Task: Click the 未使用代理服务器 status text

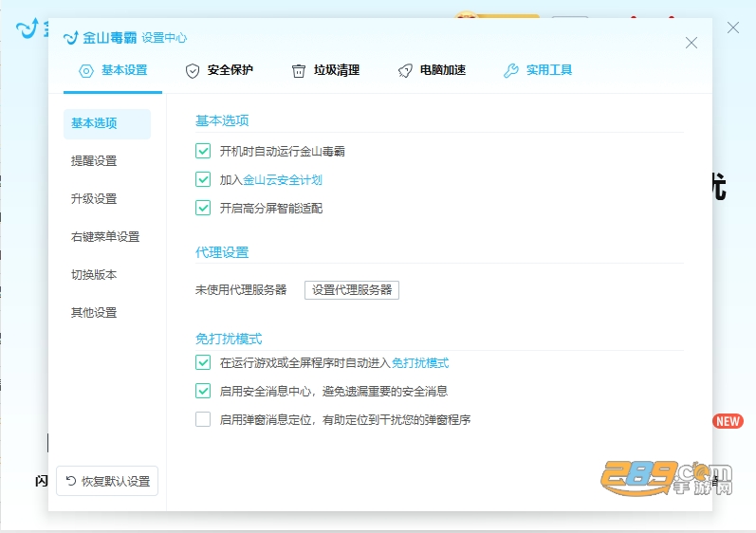Action: click(x=241, y=290)
